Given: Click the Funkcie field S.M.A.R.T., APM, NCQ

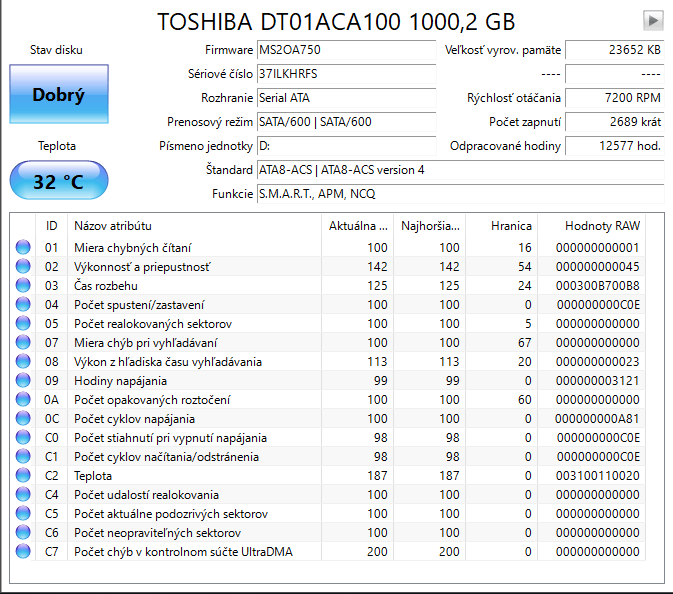Looking at the screenshot, I should 461,194.
